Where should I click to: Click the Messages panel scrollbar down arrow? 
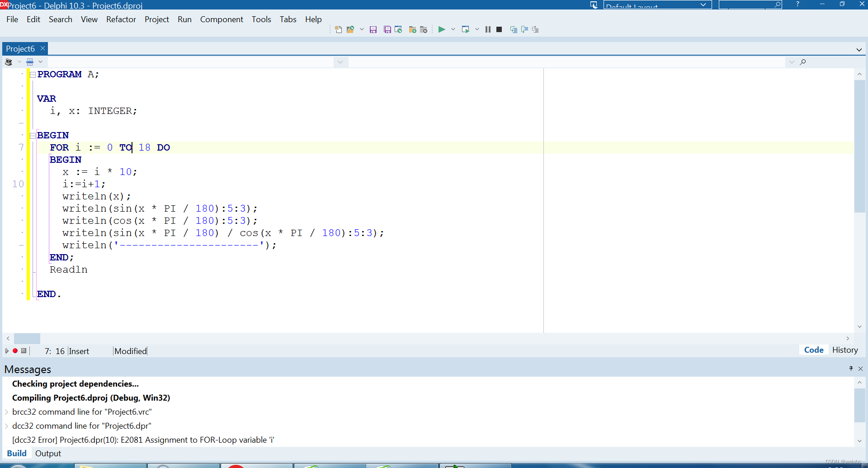[859, 441]
